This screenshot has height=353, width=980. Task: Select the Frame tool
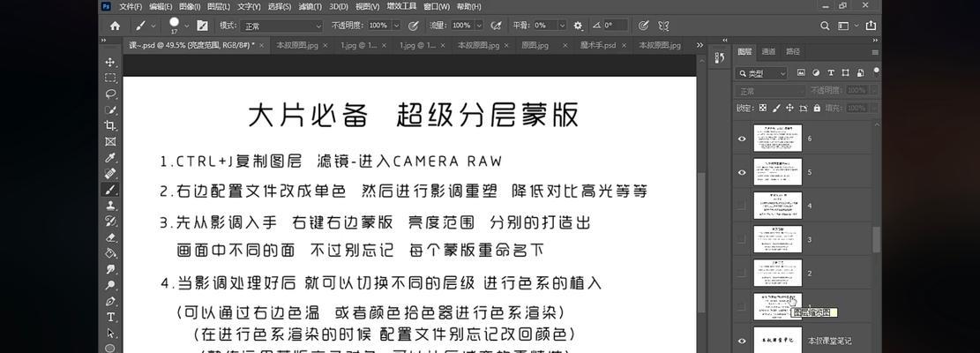point(110,142)
